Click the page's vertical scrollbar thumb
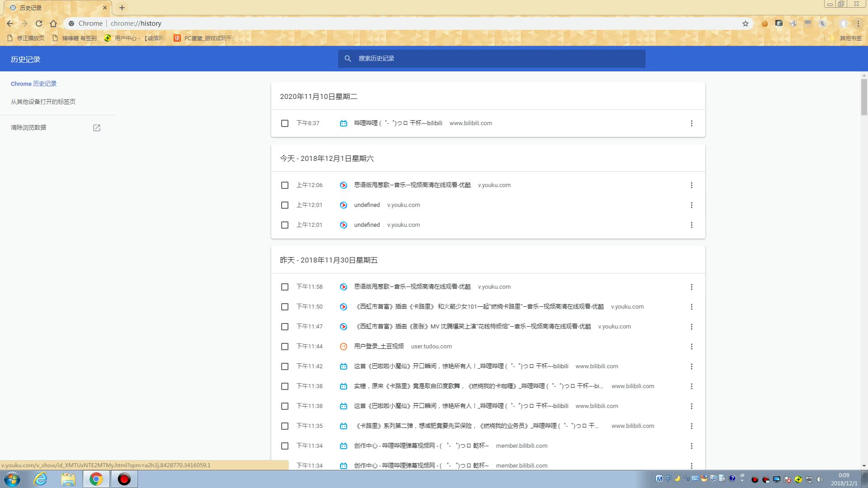This screenshot has height=488, width=868. pos(864,97)
